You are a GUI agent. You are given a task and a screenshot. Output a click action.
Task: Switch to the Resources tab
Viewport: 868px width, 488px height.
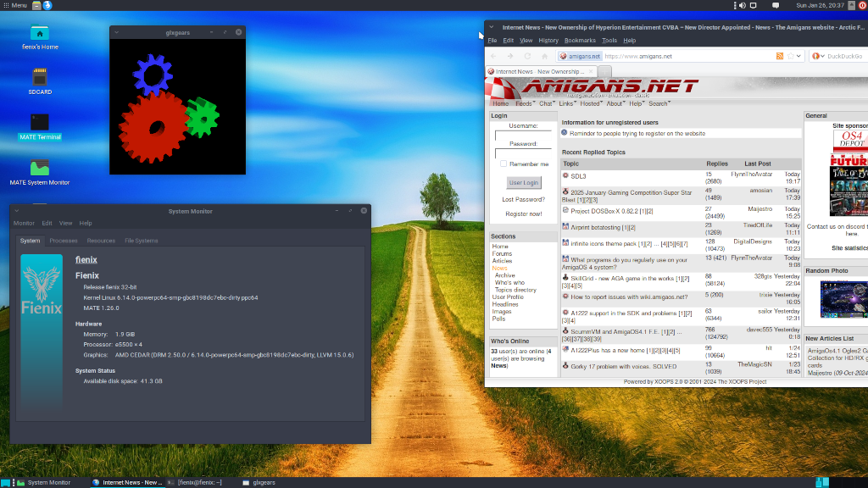pos(101,241)
